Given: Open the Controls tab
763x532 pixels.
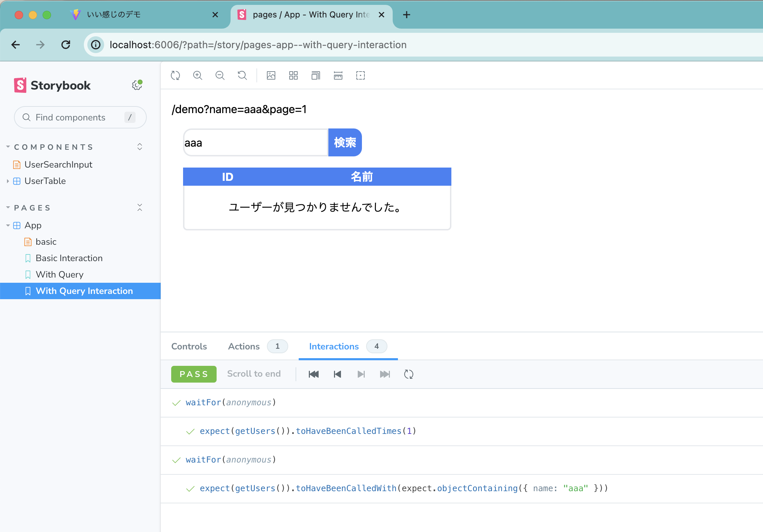Looking at the screenshot, I should pos(189,346).
